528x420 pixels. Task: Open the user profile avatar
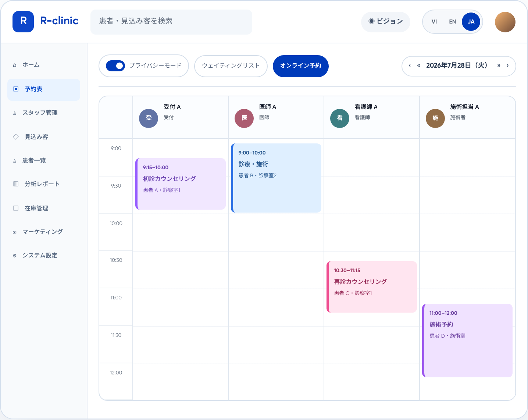pos(505,22)
